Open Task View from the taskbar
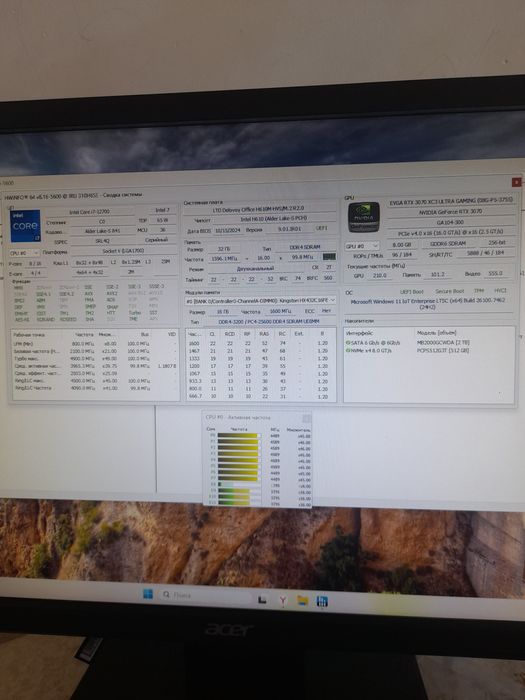This screenshot has width=525, height=700. pos(262,600)
